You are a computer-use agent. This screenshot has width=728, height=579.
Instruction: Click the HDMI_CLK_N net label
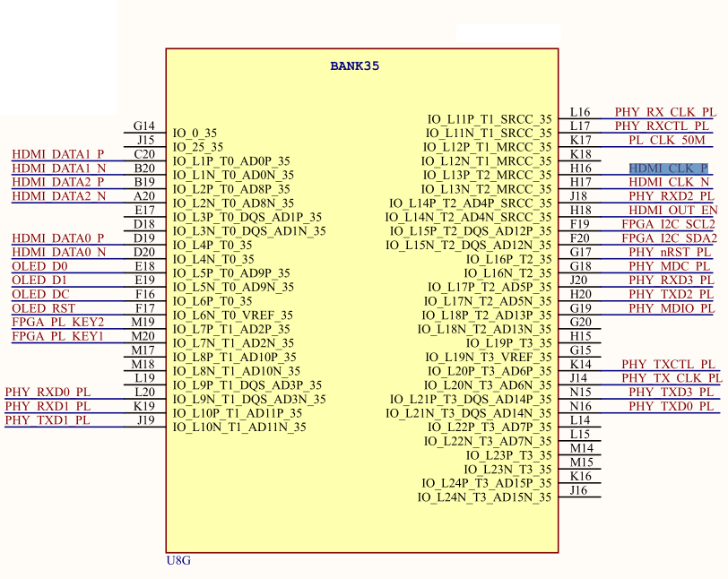[669, 182]
